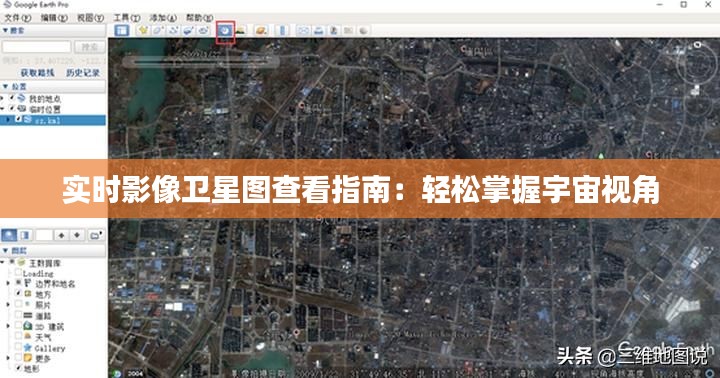Toggle the Gallery layer checkbox
This screenshot has height=378, width=720.
click(18, 347)
